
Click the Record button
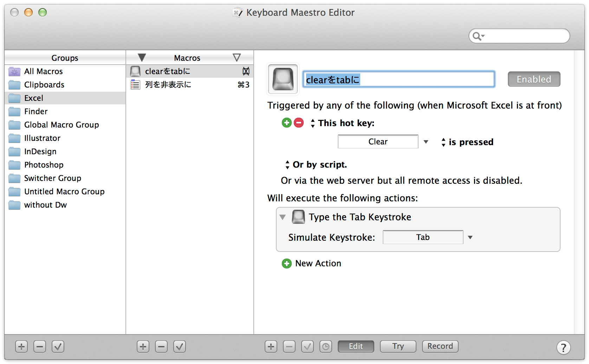pos(440,346)
